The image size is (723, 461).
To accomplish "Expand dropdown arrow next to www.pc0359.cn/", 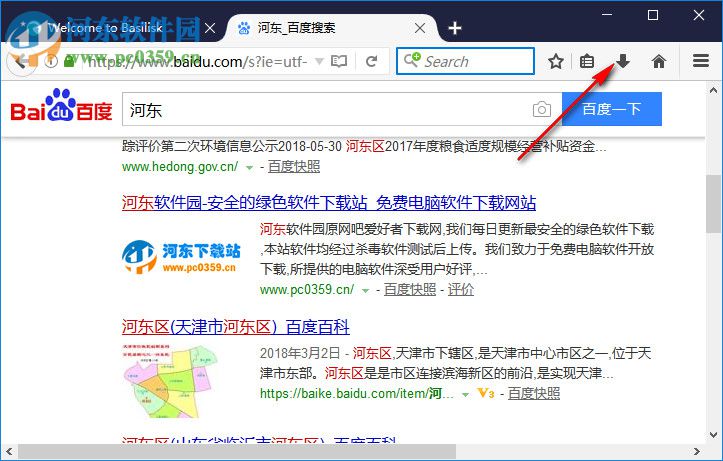I will point(366,291).
